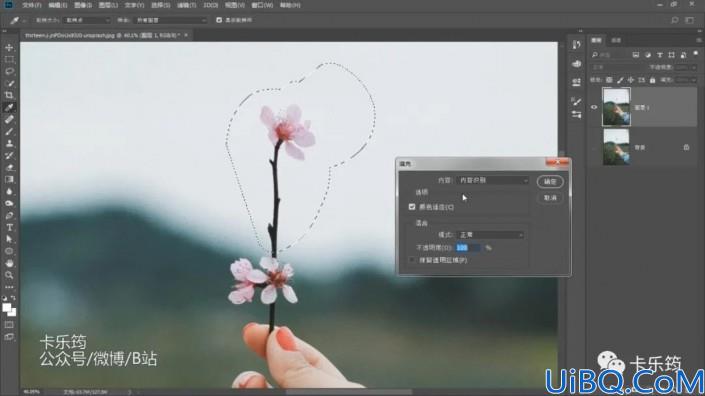This screenshot has height=396, width=705.
Task: Filter layers by text type
Action: (660, 55)
